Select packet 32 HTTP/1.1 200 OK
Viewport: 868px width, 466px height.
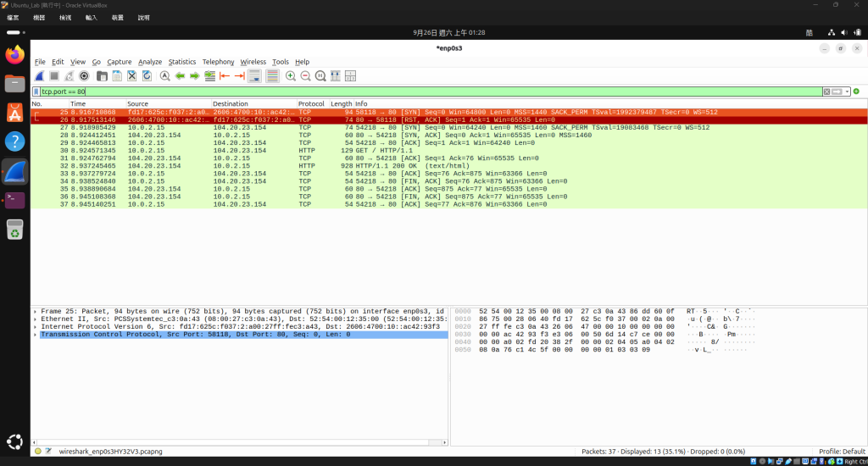(x=449, y=166)
